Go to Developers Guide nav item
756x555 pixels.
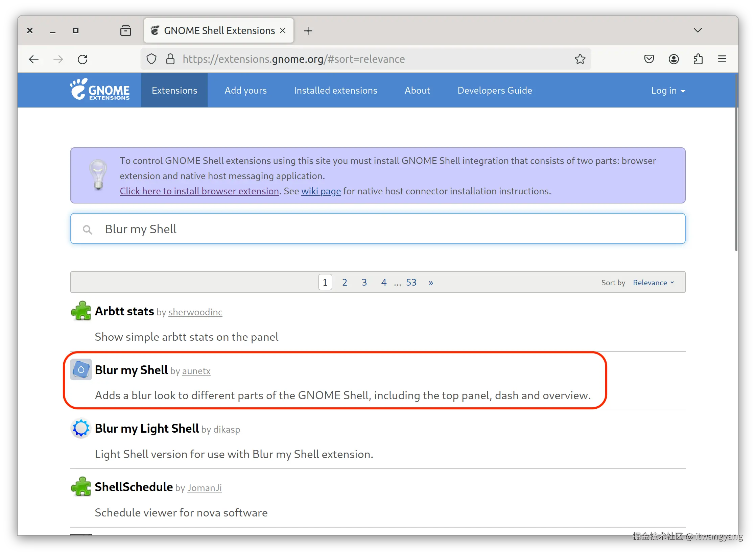tap(495, 91)
